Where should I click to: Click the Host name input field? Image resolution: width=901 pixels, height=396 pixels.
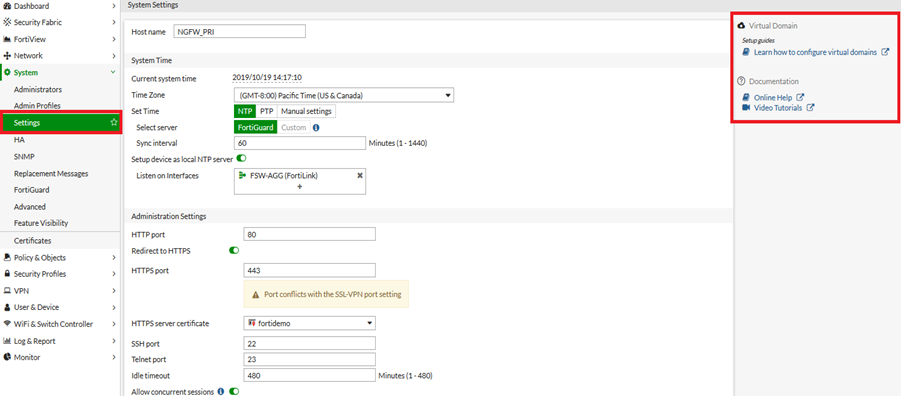(240, 32)
